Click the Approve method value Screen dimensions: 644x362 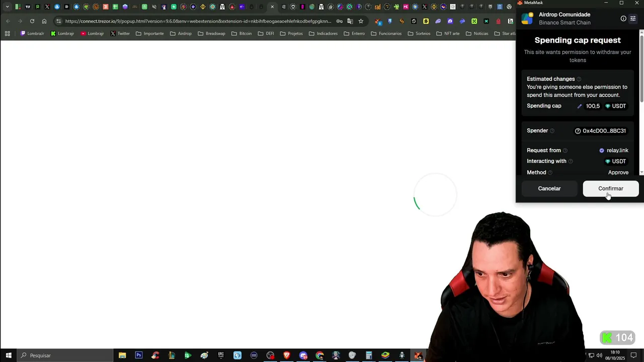(x=618, y=172)
